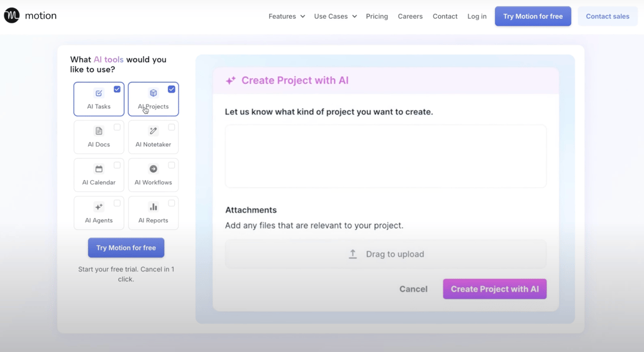Check the AI Reports checkbox

(x=172, y=203)
